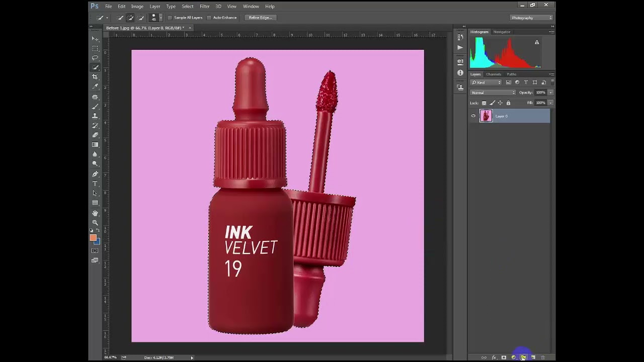This screenshot has height=362, width=644.
Task: Select the Rectangular Marquee tool
Action: tap(95, 48)
